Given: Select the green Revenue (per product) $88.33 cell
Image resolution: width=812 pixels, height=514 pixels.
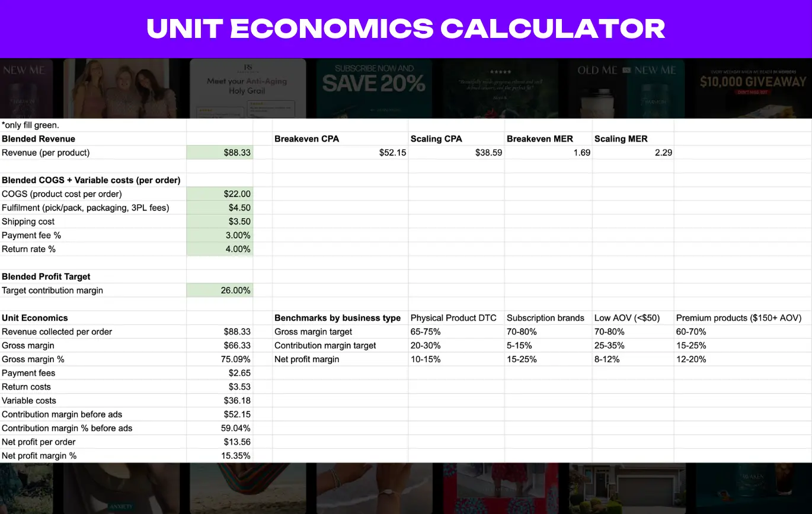Looking at the screenshot, I should 220,152.
